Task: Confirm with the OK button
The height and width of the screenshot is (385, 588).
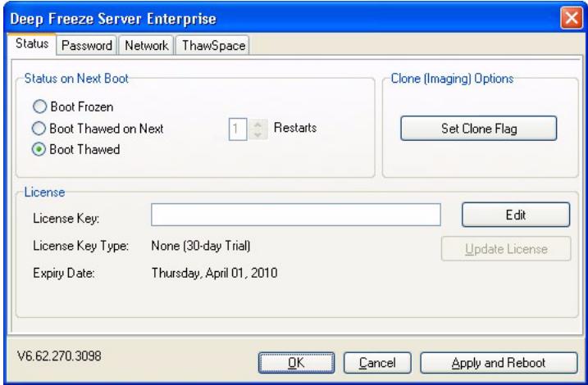Action: click(296, 363)
